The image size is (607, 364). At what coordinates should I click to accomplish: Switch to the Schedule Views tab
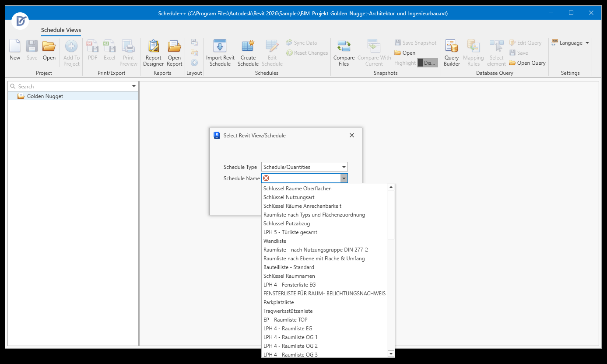coord(61,30)
